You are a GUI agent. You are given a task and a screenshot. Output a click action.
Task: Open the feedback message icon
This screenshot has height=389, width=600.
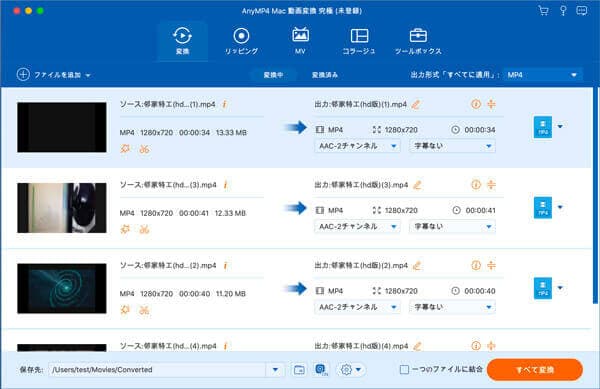click(582, 10)
